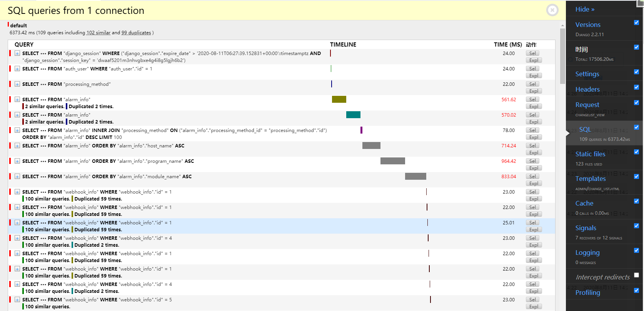644x311 pixels.
Task: Expand the highlighted webhook_info 25.01 ms query
Action: pos(17,222)
